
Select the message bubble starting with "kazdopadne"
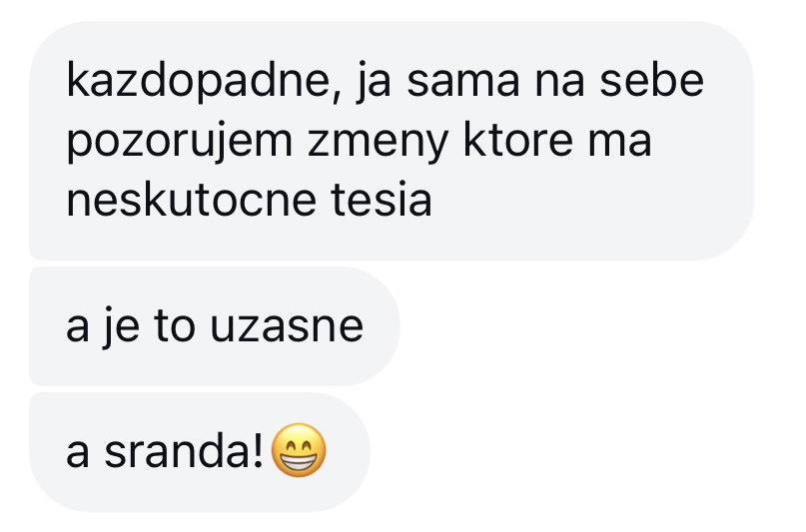click(392, 140)
